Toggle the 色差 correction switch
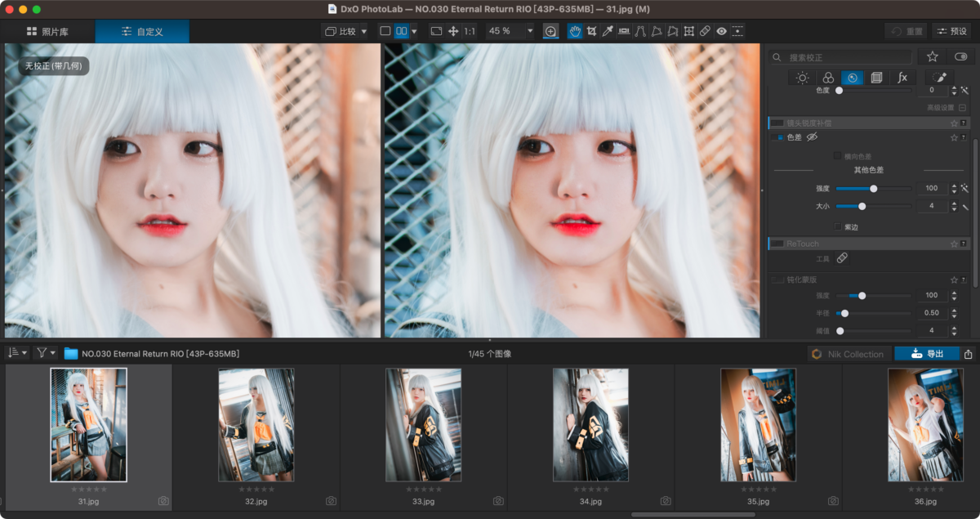The width and height of the screenshot is (980, 519). coord(778,138)
